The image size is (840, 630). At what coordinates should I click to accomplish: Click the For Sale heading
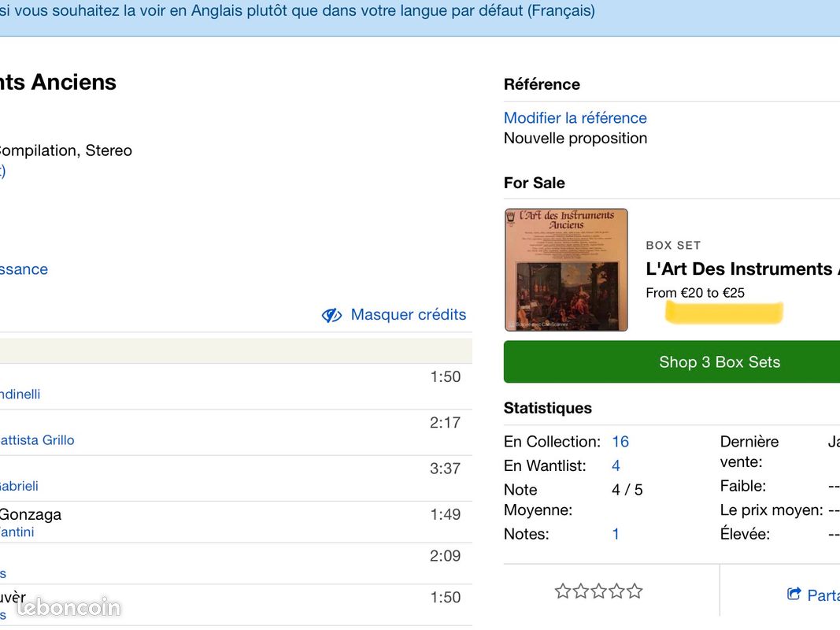pos(534,183)
